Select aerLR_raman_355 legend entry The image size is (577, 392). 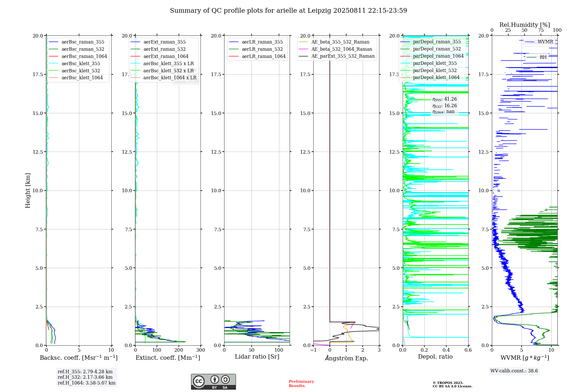click(256, 42)
